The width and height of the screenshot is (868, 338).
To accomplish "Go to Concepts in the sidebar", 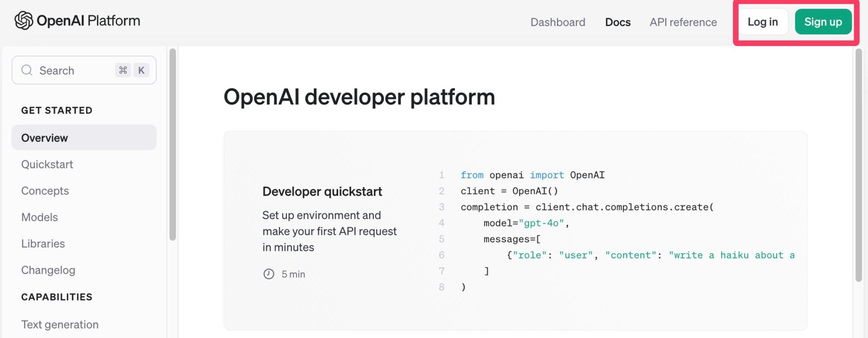I will pos(45,191).
